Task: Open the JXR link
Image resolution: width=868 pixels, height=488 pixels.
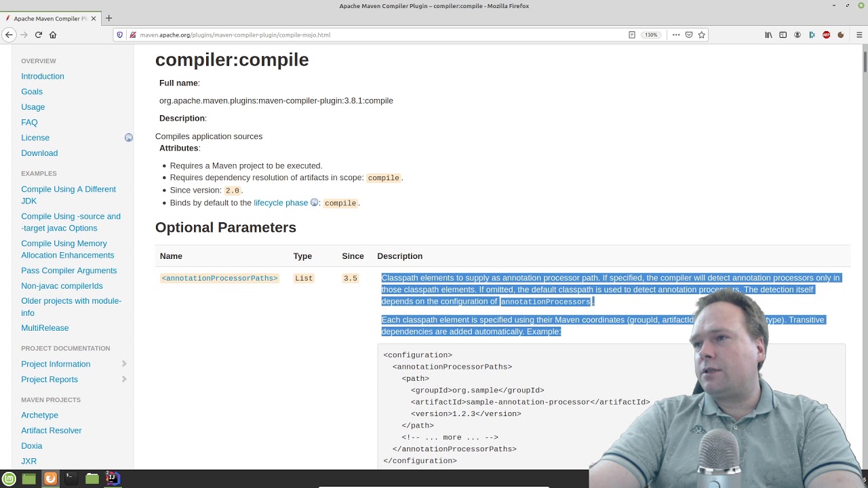Action: (28, 462)
